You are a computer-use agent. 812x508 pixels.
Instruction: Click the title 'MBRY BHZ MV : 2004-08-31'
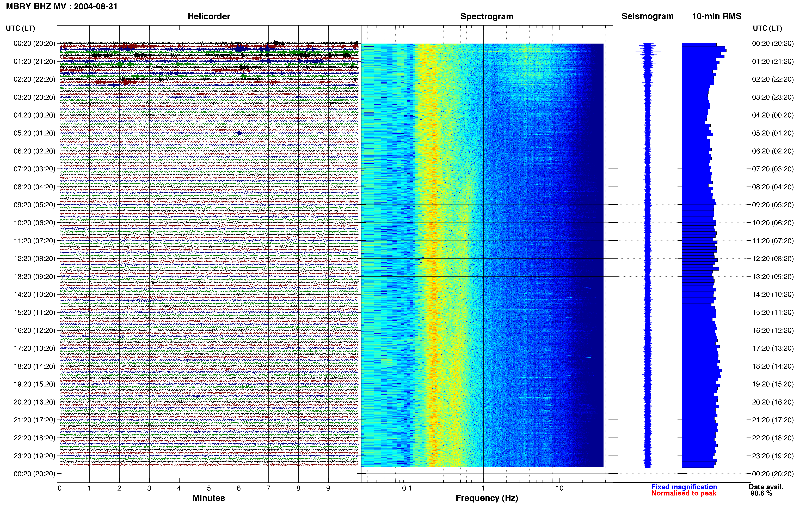(62, 6)
